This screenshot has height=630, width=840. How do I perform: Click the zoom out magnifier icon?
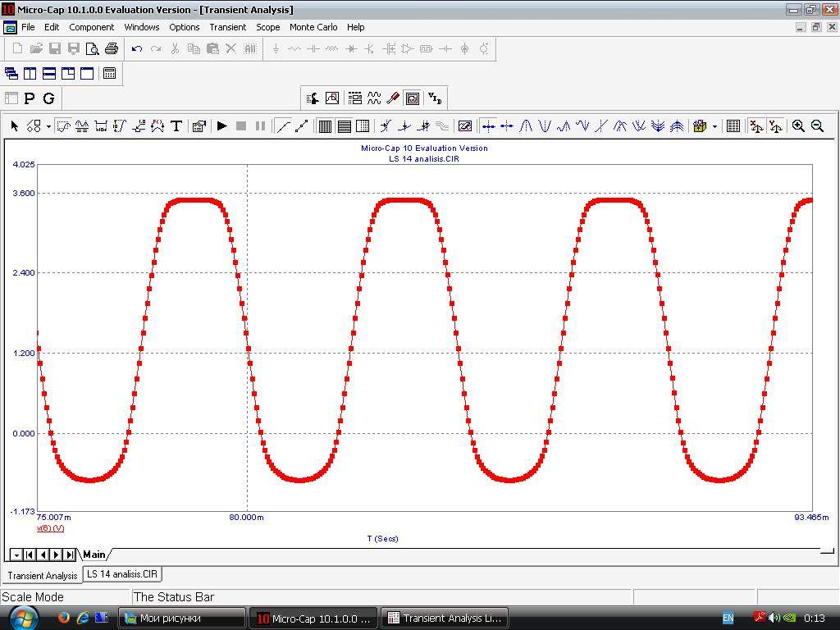point(817,126)
